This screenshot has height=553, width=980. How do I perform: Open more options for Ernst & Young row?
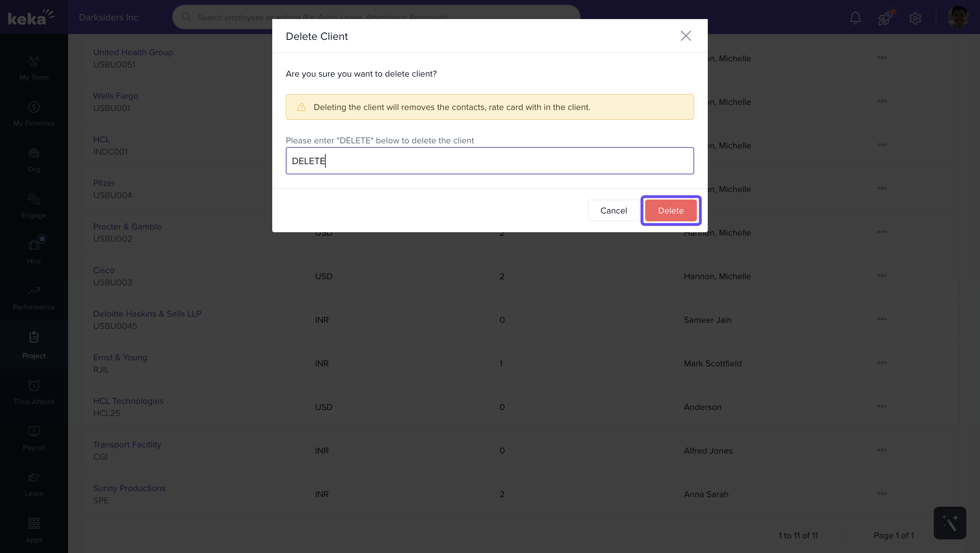click(882, 363)
